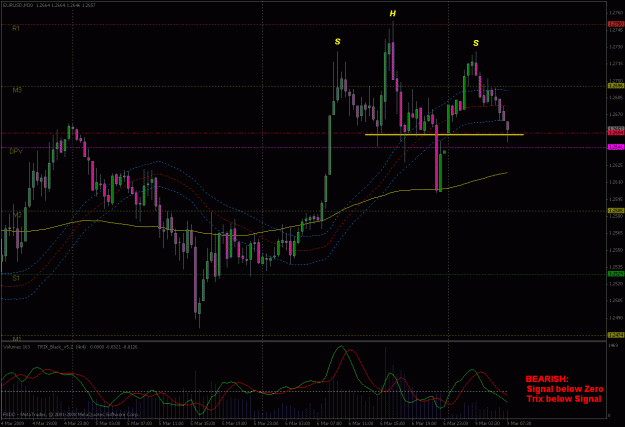
Task: Click the 1469 volume scale value
Action: (614, 345)
